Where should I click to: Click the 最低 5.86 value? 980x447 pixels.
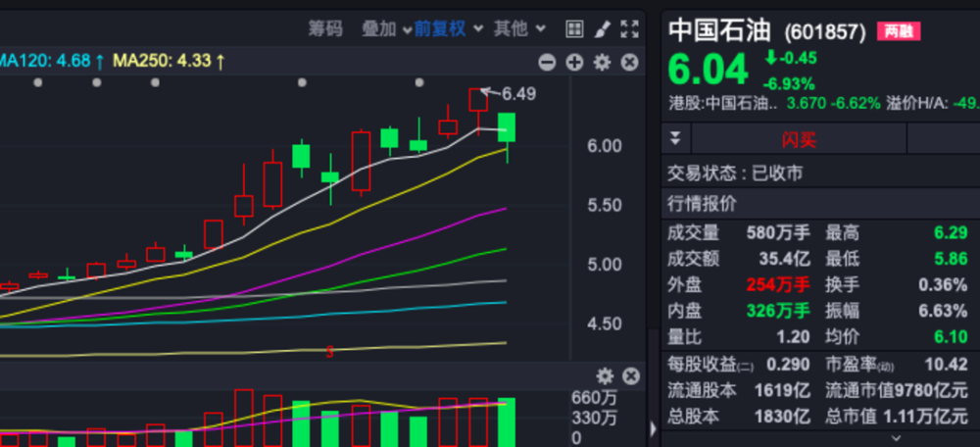click(x=951, y=259)
